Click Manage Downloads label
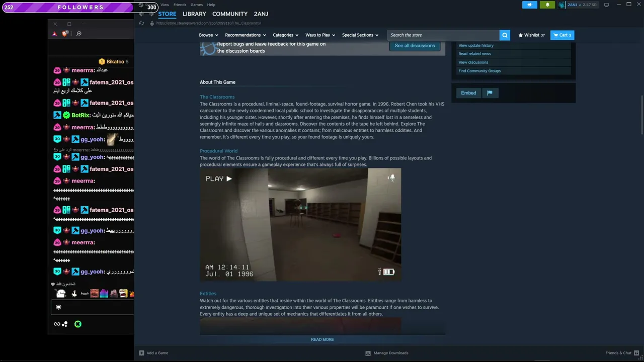 point(391,353)
